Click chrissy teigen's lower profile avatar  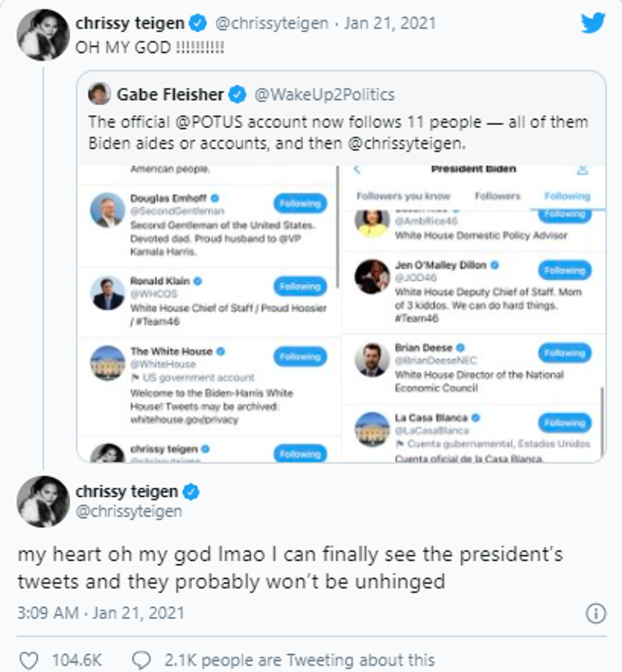43,501
